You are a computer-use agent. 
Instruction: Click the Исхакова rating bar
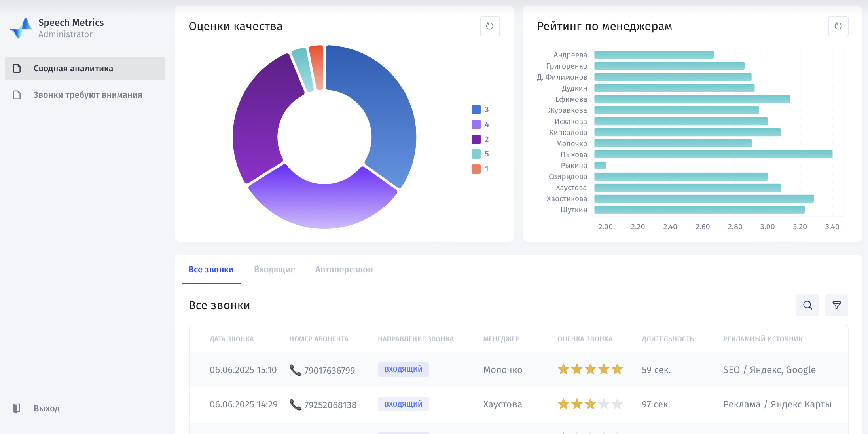click(681, 121)
